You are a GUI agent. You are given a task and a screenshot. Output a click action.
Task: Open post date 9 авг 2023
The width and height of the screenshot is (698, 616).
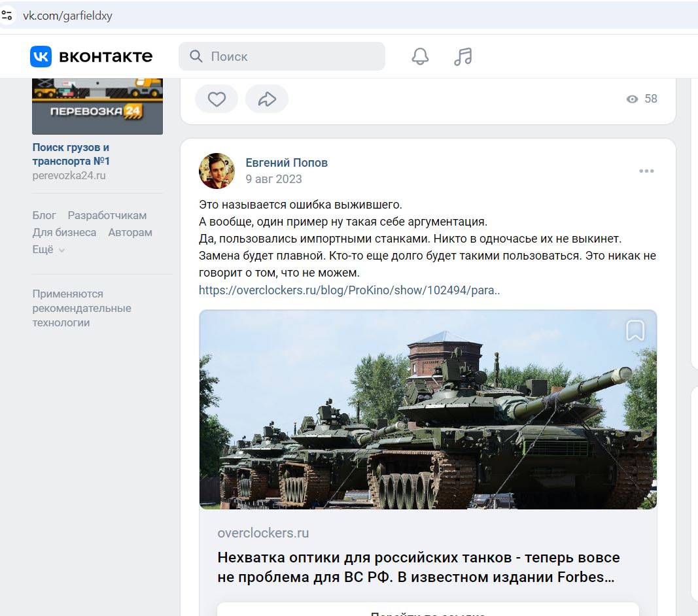point(273,179)
